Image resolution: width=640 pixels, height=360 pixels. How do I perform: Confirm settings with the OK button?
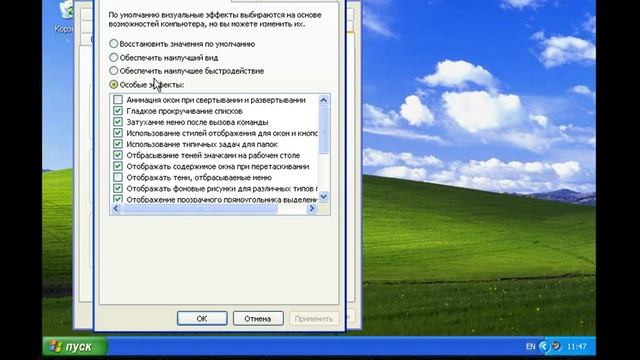202,318
